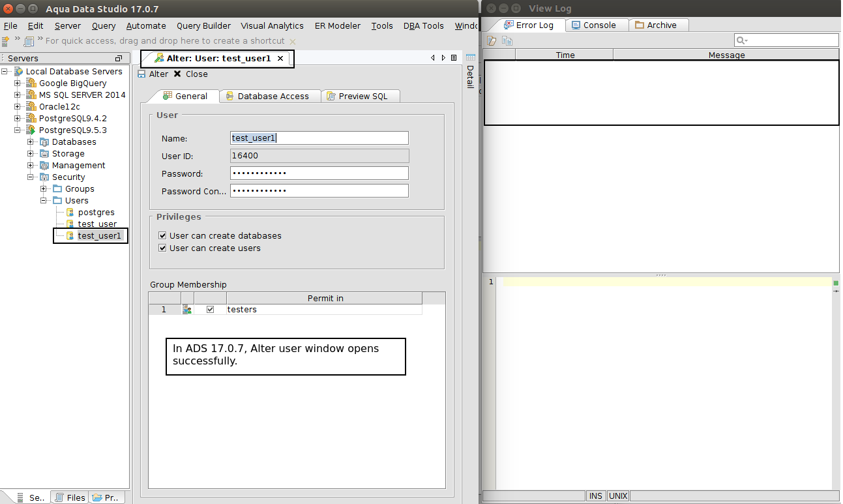Image resolution: width=843 pixels, height=504 pixels.
Task: Close the Alter: User: test_user1 tab
Action: point(280,59)
